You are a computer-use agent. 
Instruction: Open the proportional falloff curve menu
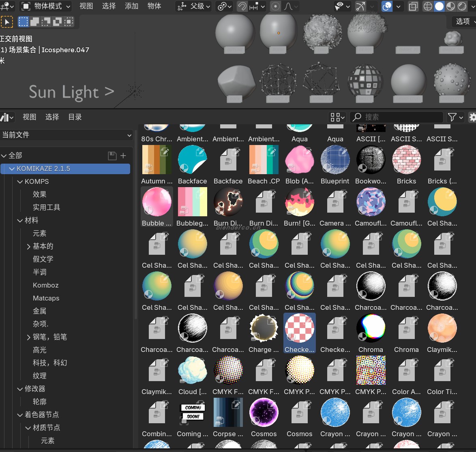[291, 6]
